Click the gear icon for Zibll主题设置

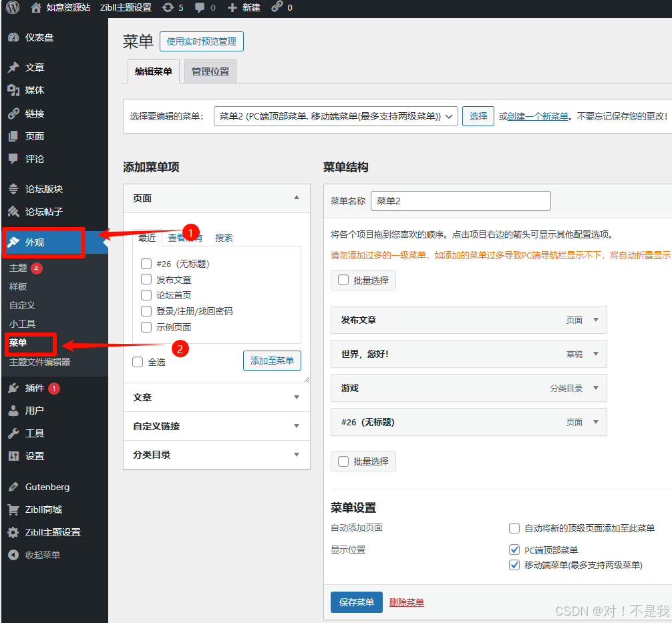pos(13,532)
